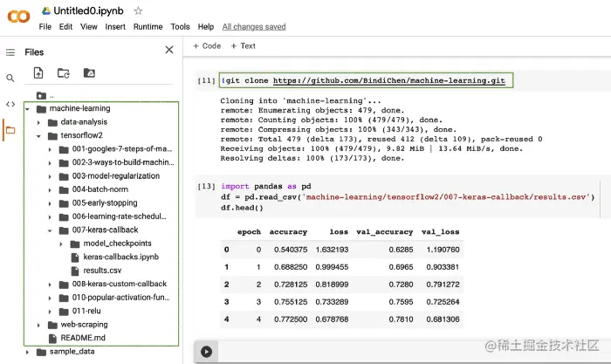Open the Help menu

click(206, 26)
